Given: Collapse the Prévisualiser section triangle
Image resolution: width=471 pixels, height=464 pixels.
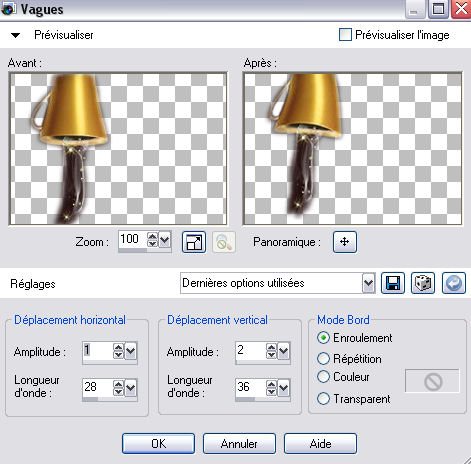Looking at the screenshot, I should click(15, 35).
